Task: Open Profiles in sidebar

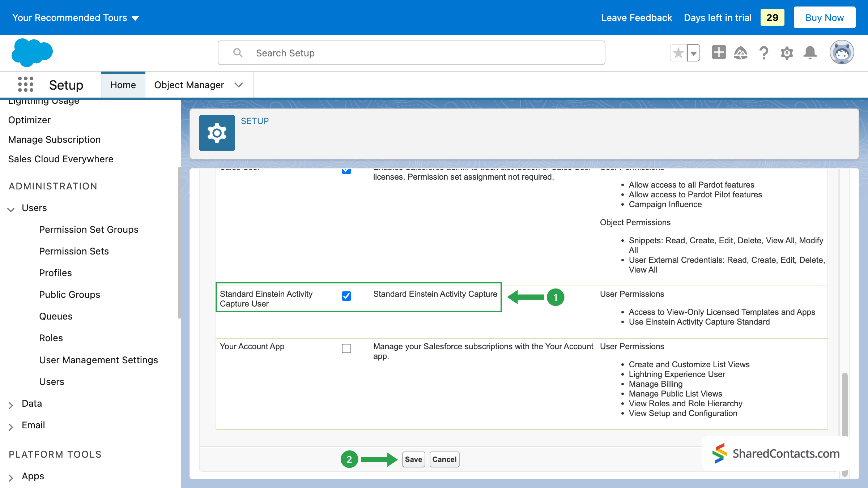Action: 55,273
